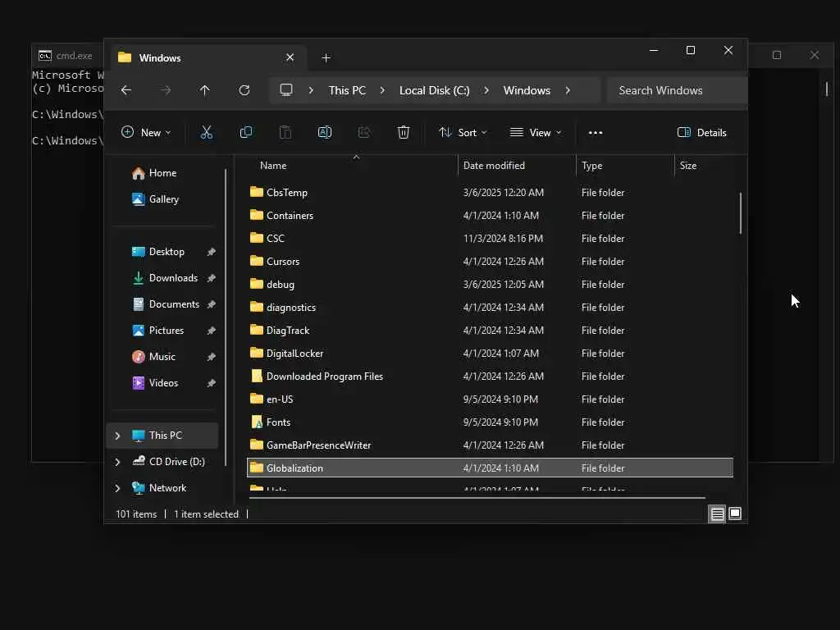Click Local Disk (C:) breadcrumb

[x=435, y=90]
